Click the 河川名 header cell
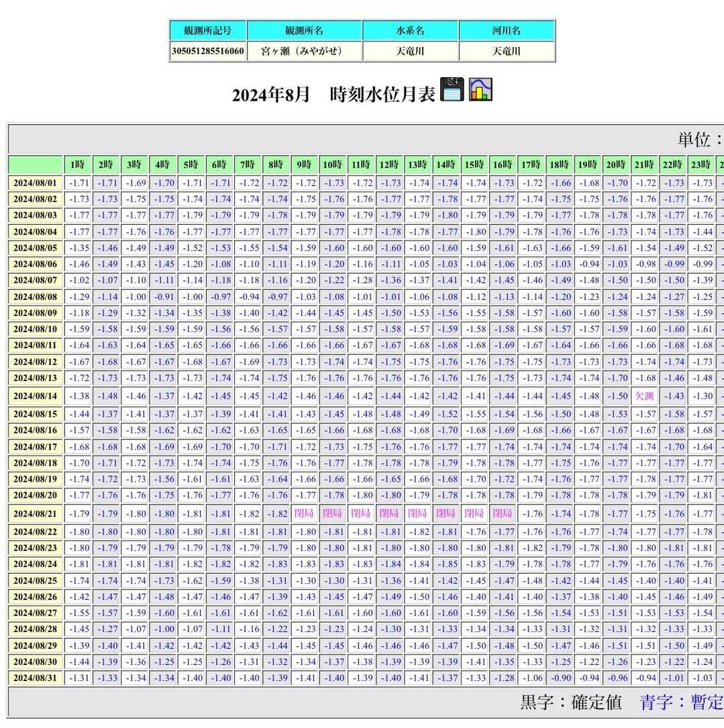Screen dimensions: 724x728 click(507, 31)
